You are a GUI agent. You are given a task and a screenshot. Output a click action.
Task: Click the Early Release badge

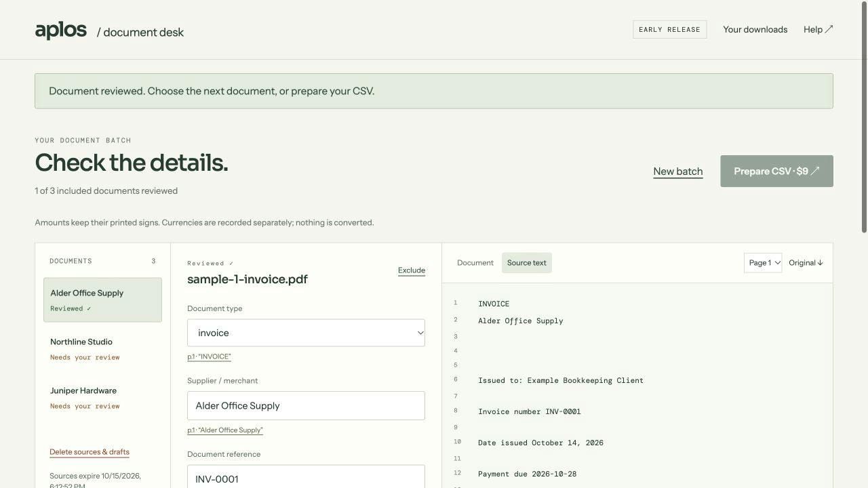tap(669, 29)
